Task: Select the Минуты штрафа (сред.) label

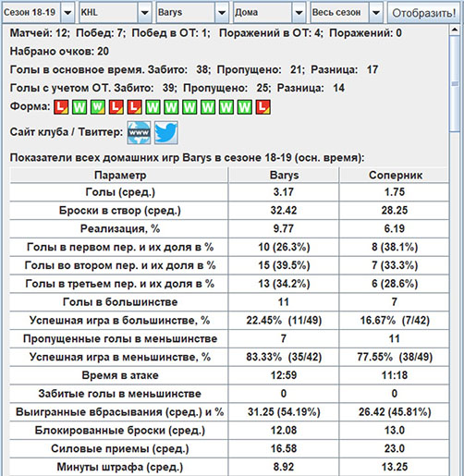Action: pyautogui.click(x=120, y=468)
